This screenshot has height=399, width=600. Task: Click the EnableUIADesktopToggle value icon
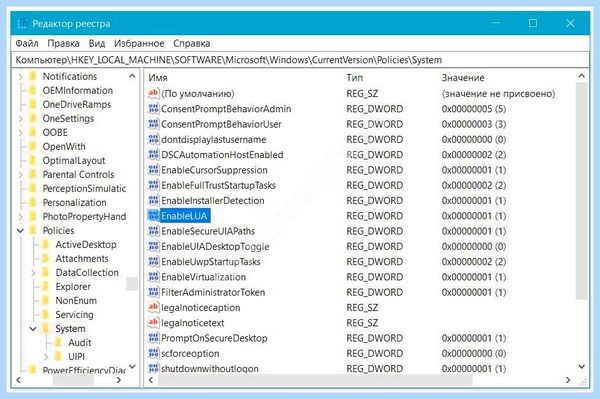(153, 246)
